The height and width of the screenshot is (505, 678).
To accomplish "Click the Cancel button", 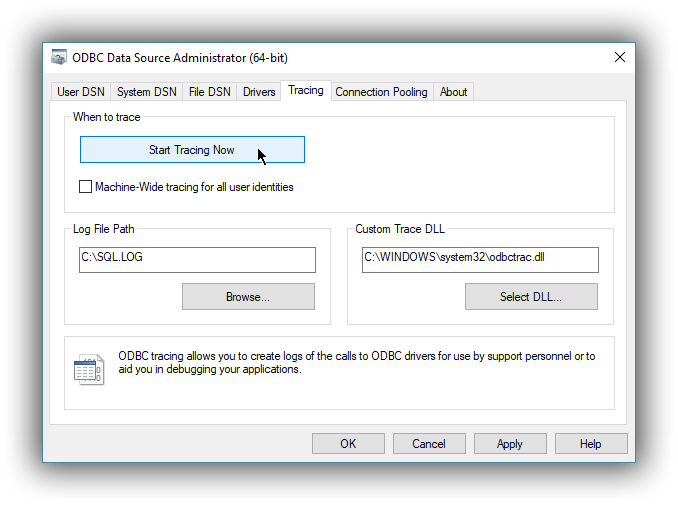I will [x=429, y=444].
